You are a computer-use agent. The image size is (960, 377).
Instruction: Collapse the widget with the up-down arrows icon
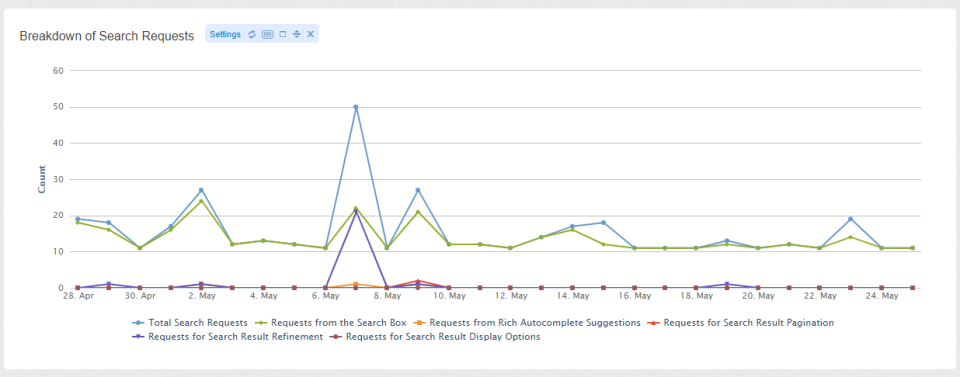click(296, 34)
